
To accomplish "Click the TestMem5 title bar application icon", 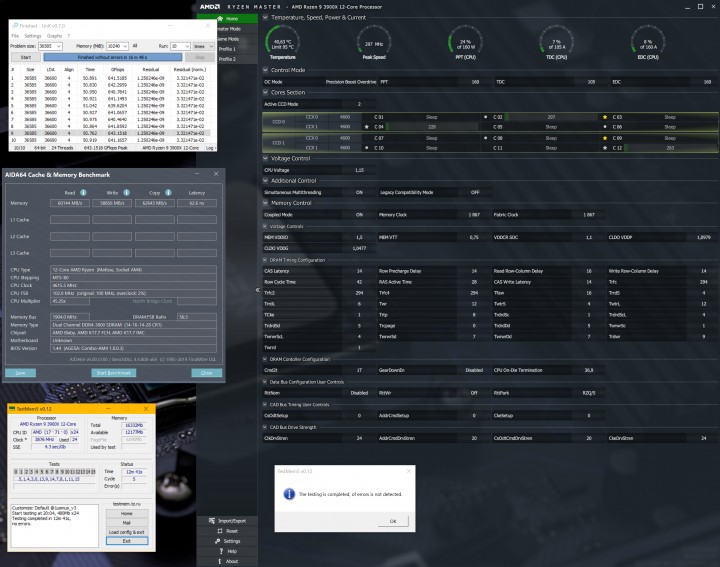I will 13,409.
